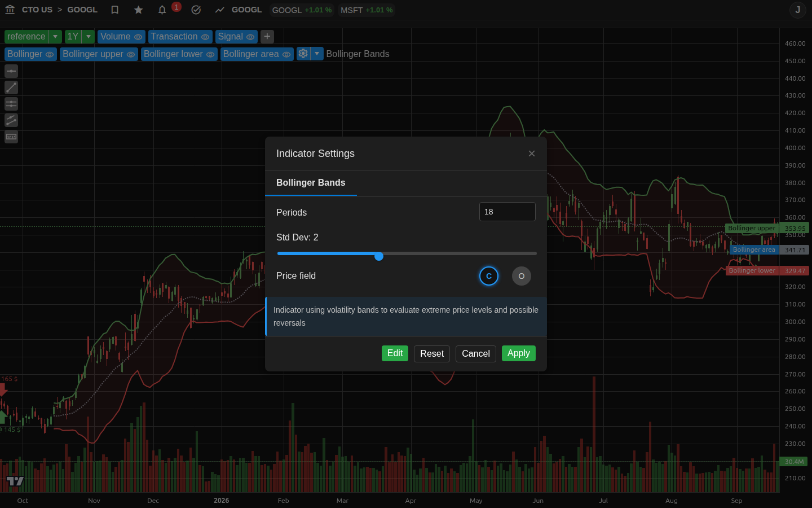Select the parallel channel drawing tool
Image resolution: width=812 pixels, height=508 pixels.
tap(11, 120)
